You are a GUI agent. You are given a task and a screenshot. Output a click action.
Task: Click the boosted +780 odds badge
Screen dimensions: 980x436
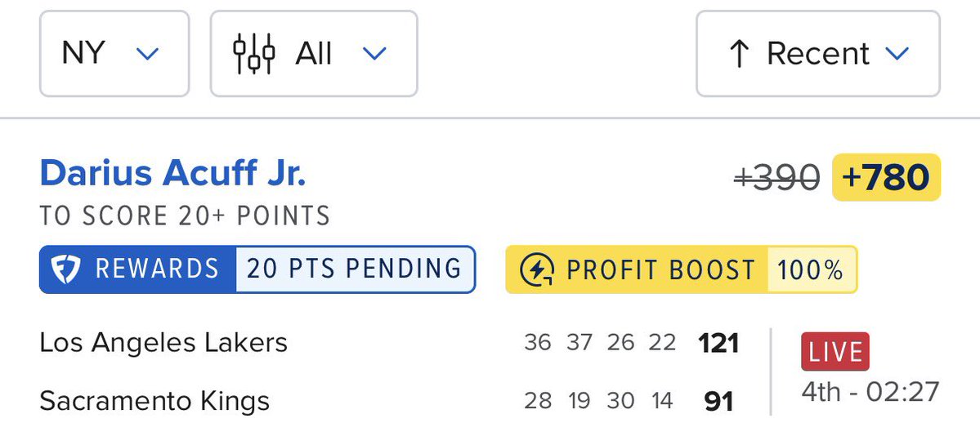pyautogui.click(x=886, y=177)
